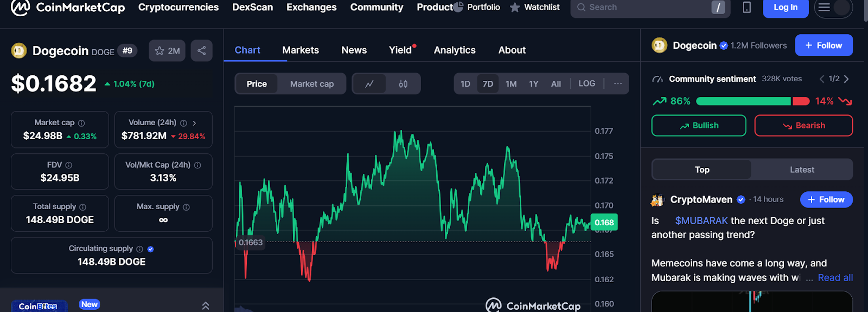The height and width of the screenshot is (312, 868).
Task: Open the Latest posts tab
Action: pyautogui.click(x=802, y=170)
